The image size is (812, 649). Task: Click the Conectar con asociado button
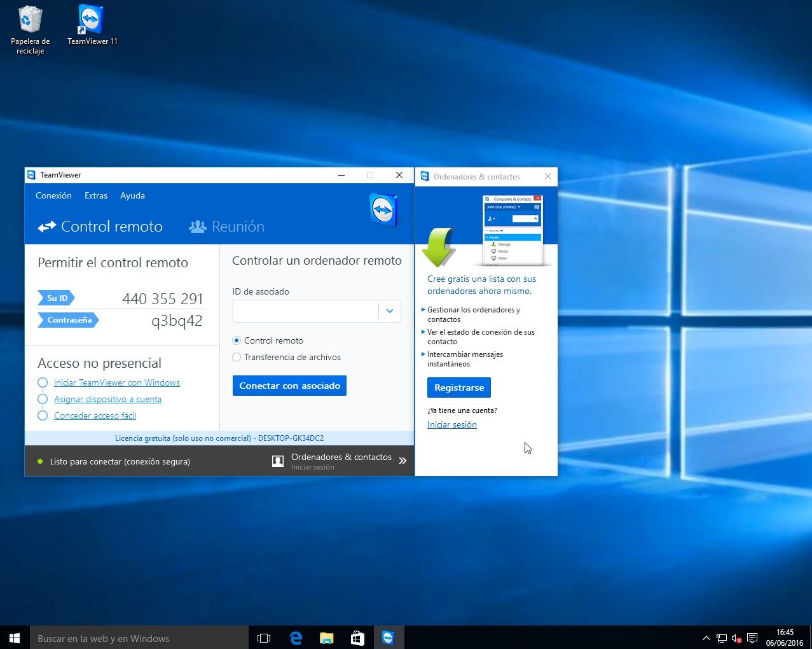click(289, 386)
